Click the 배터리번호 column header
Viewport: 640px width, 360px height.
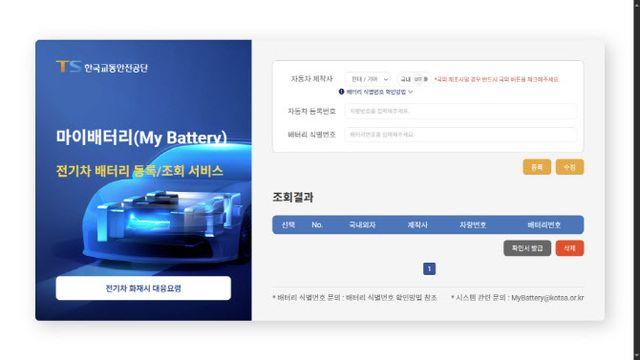pyautogui.click(x=544, y=225)
